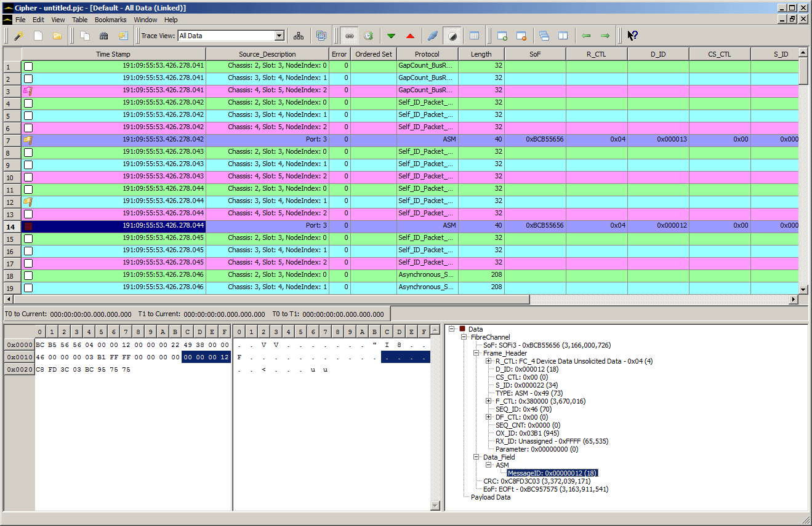The height and width of the screenshot is (526, 812).
Task: Click the red up-arrow triangle icon
Action: tap(410, 36)
